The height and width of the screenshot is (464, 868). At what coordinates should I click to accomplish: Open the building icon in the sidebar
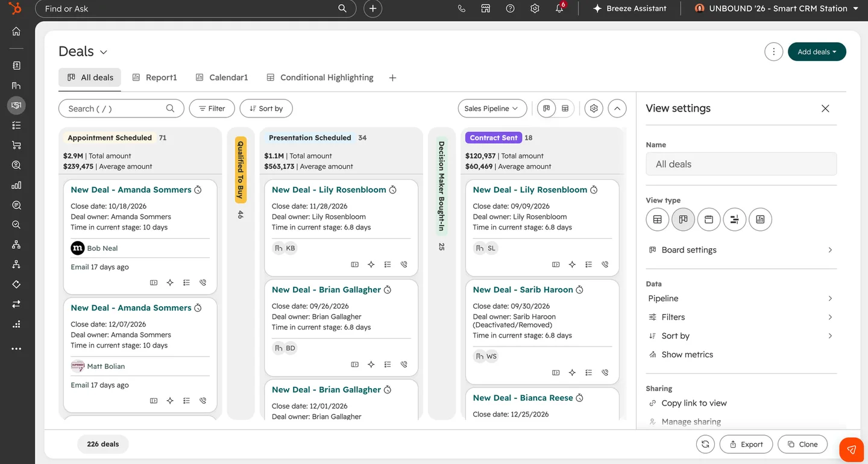(16, 86)
